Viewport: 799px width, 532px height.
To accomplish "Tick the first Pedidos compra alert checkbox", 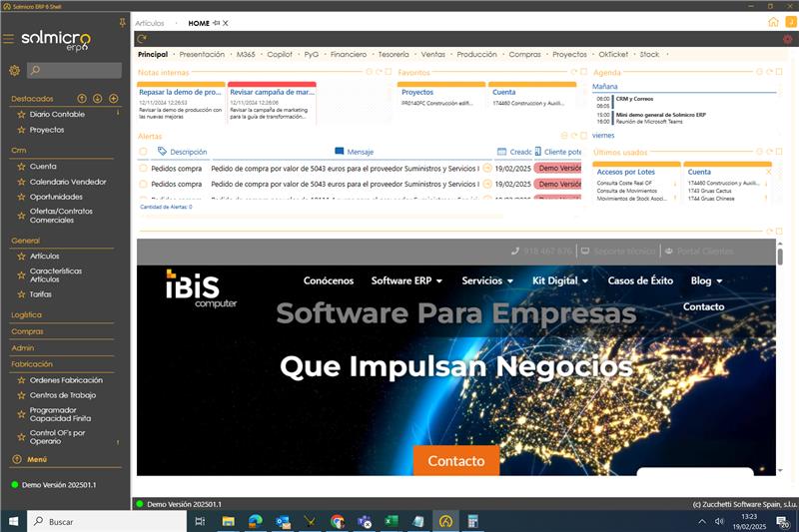I will tap(143, 168).
